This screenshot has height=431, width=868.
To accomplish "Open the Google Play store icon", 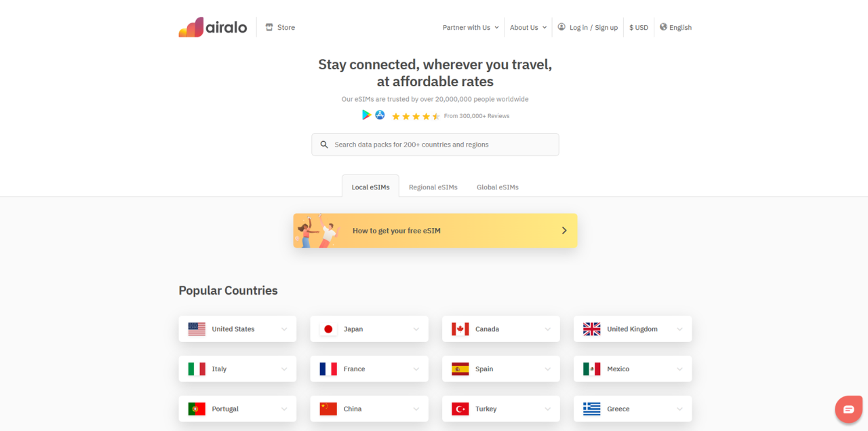I will [366, 115].
